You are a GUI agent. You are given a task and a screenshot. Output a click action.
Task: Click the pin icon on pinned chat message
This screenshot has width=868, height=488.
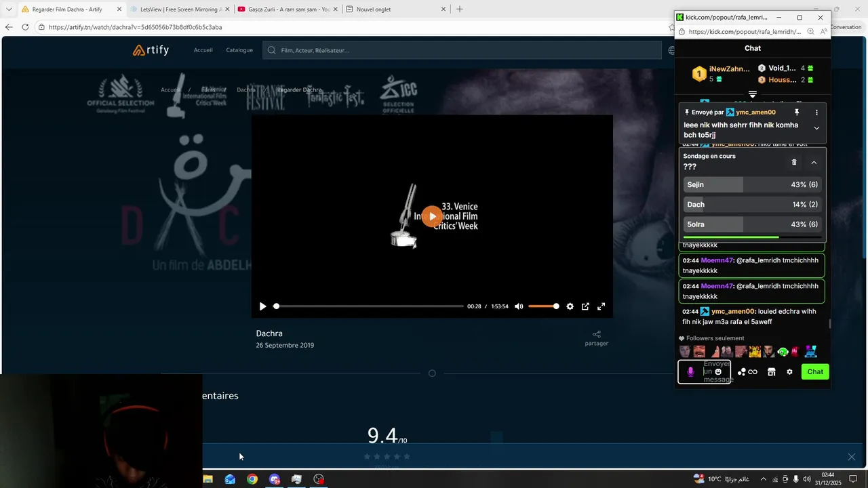797,113
